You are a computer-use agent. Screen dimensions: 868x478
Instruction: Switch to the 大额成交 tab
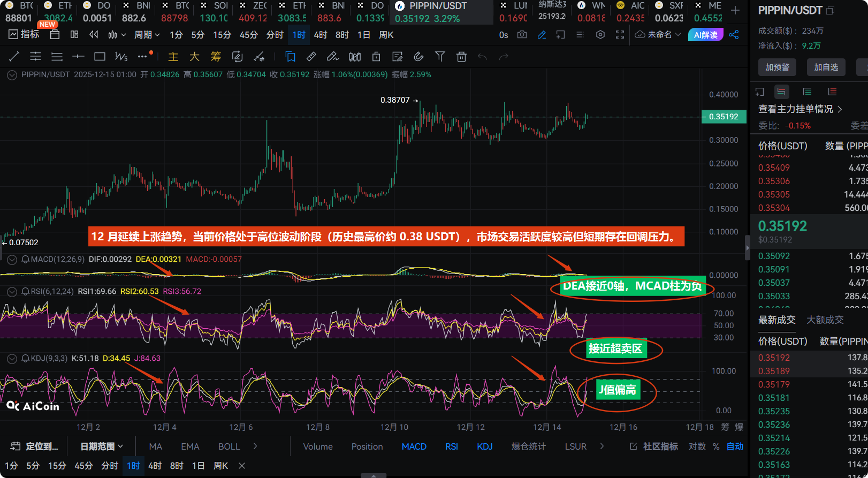click(825, 320)
